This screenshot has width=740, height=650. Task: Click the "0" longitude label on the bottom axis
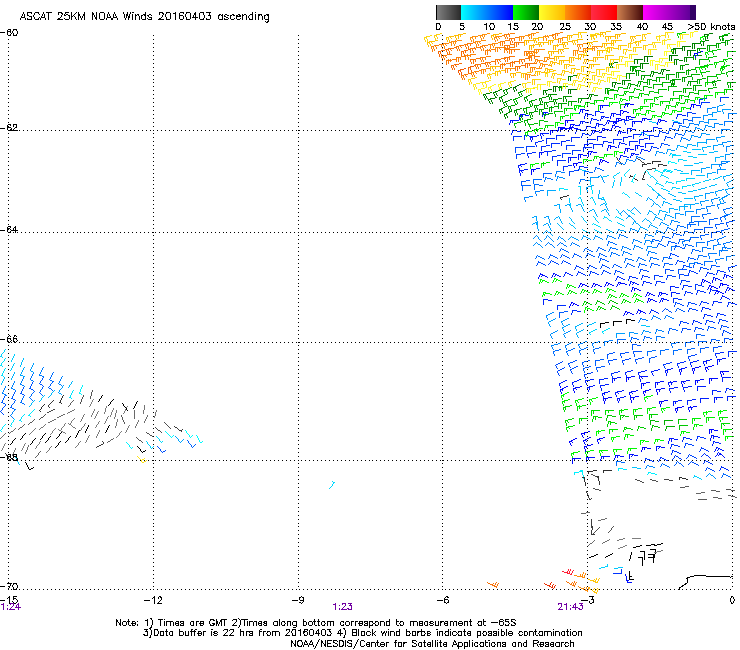pyautogui.click(x=732, y=600)
